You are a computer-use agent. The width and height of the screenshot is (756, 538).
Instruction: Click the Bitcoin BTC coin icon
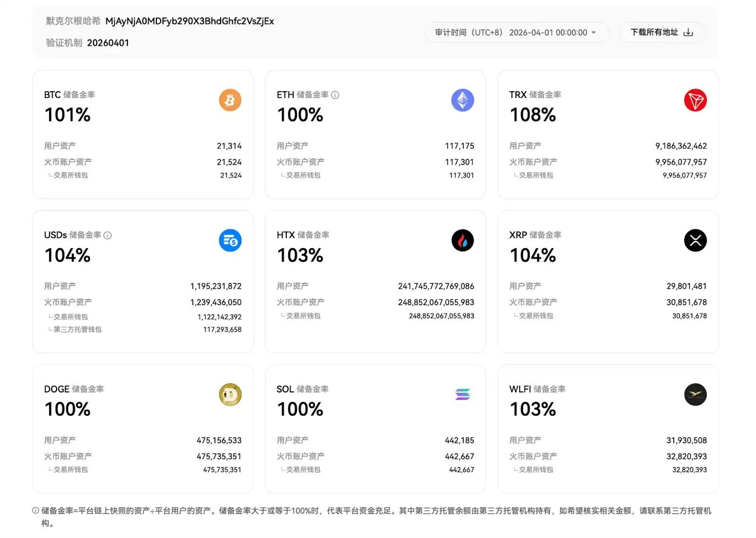click(230, 100)
